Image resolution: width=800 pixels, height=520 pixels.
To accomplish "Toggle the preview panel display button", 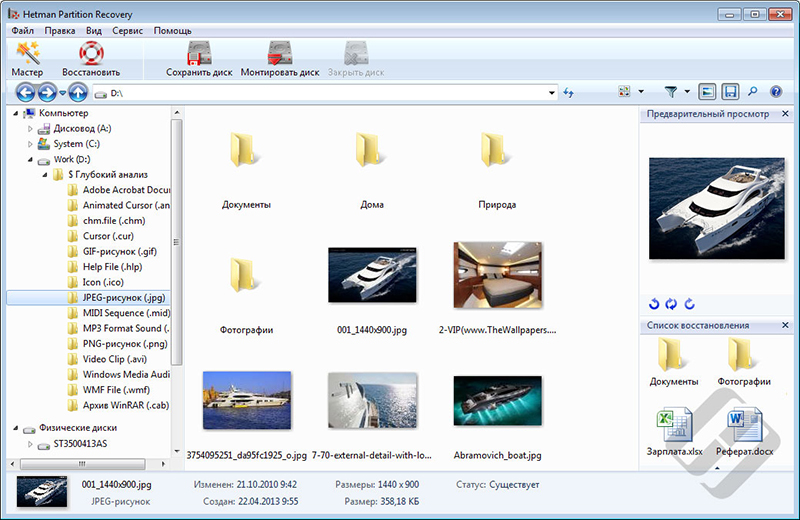I will pos(708,92).
